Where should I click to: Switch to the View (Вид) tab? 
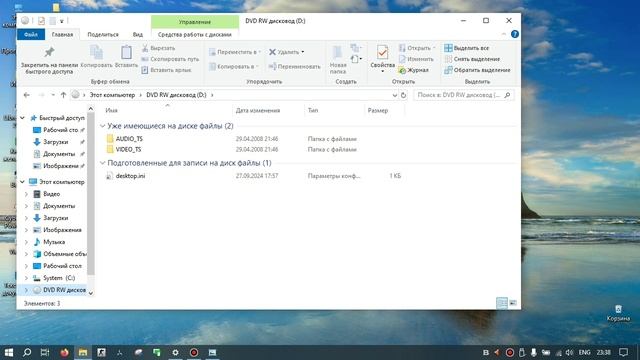(138, 35)
